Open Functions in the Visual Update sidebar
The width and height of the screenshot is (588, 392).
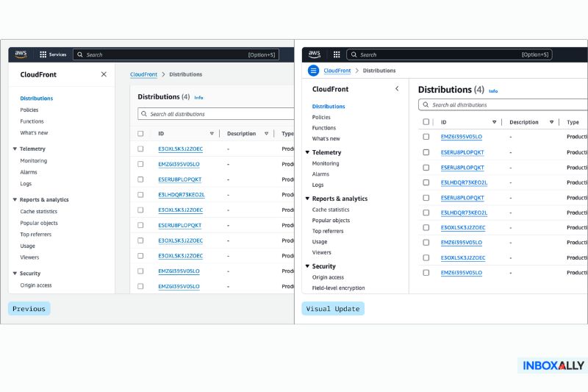pos(324,128)
